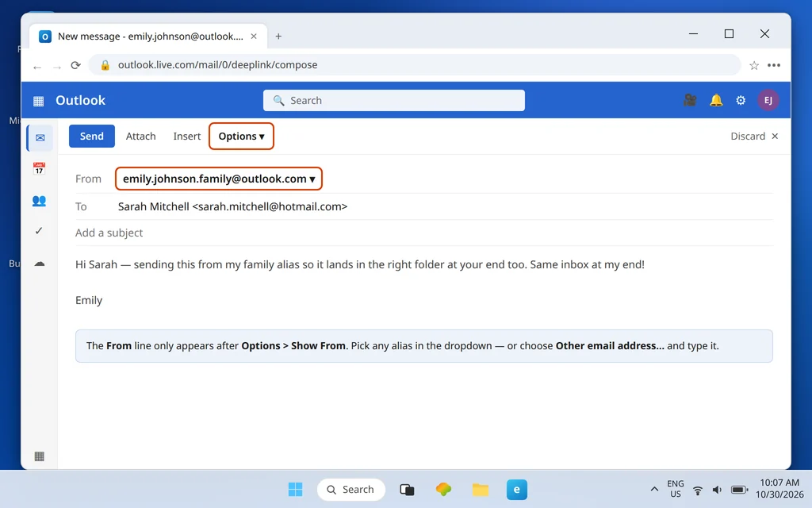The width and height of the screenshot is (812, 508).
Task: Open the Outlook app launcher grid
Action: [38, 101]
